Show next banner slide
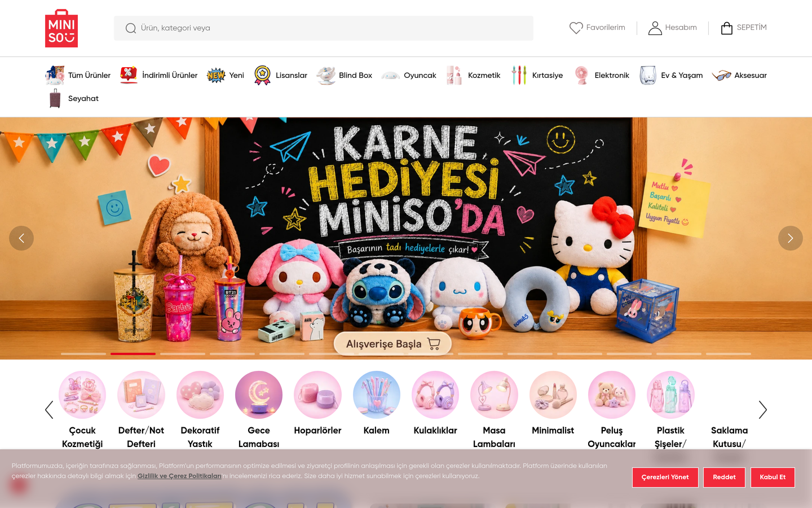 point(791,238)
